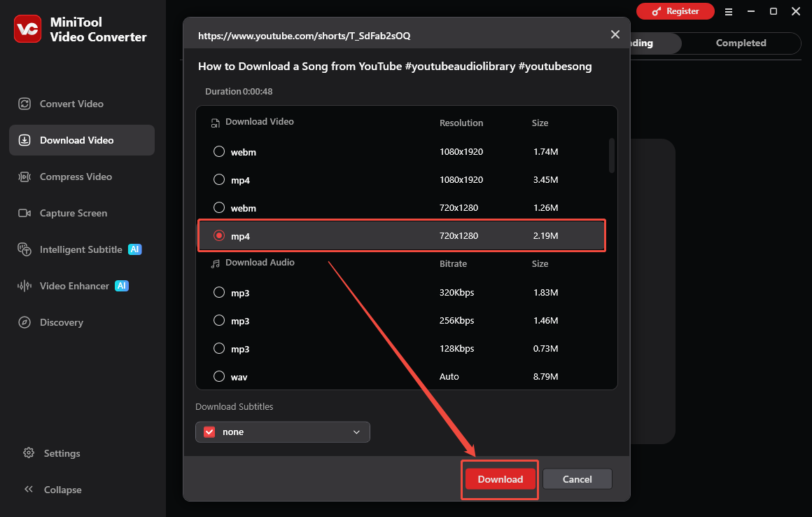The image size is (812, 517).
Task: Click the video title text
Action: (395, 67)
